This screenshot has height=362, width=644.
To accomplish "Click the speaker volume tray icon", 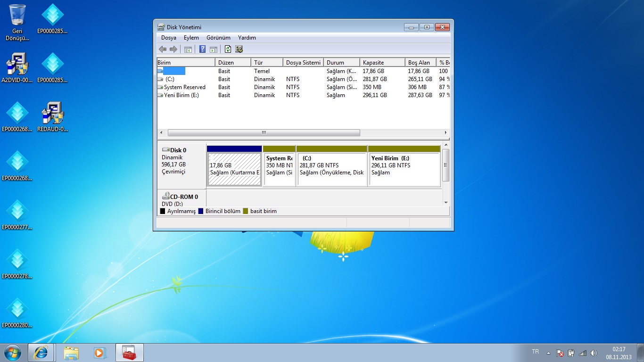I will 594,353.
